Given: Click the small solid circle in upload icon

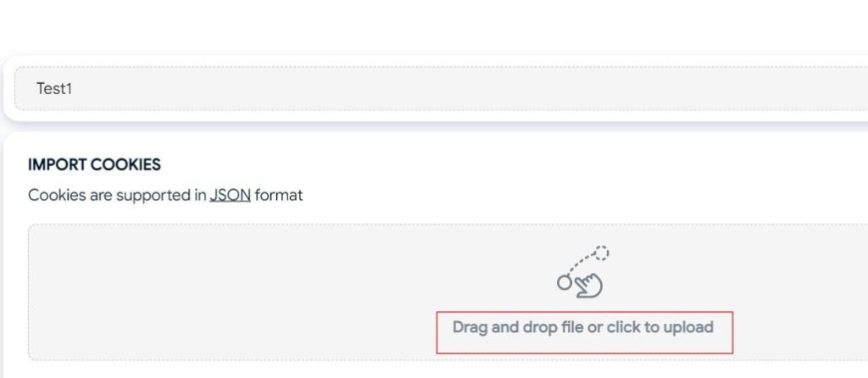Looking at the screenshot, I should [x=565, y=283].
